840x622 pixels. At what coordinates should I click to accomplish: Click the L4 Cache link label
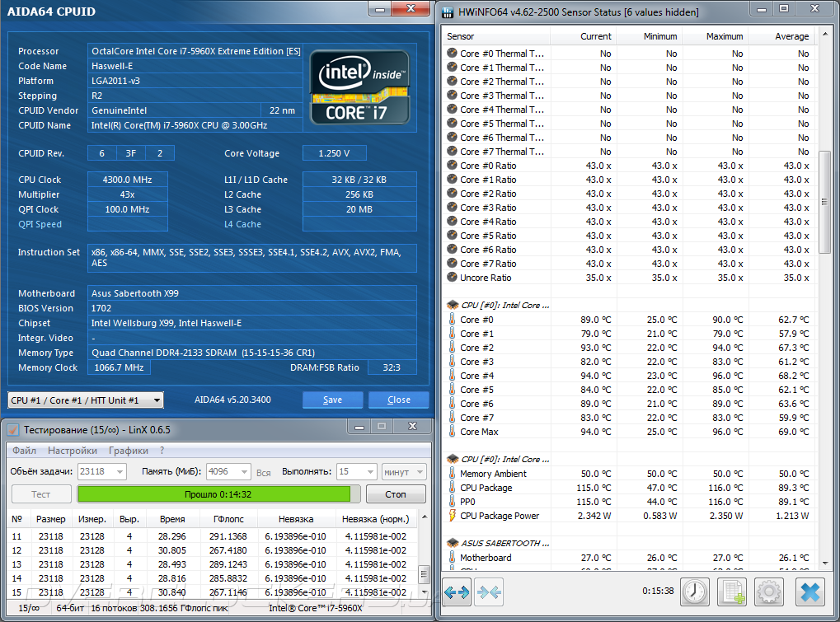point(242,224)
